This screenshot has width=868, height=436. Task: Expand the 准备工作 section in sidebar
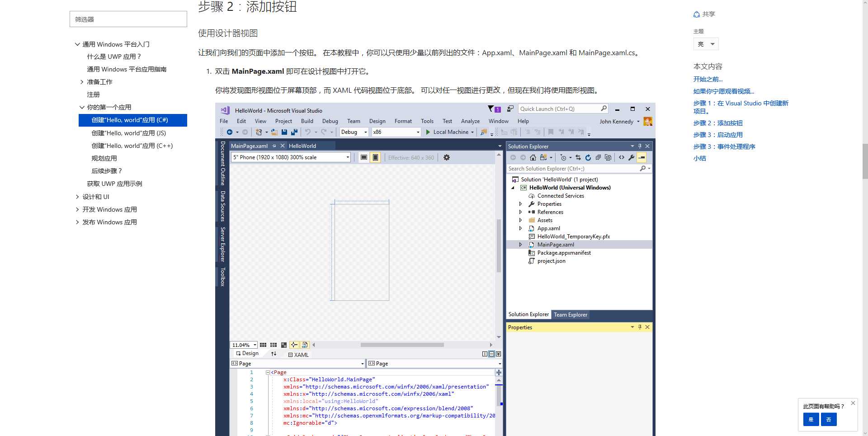pos(82,82)
